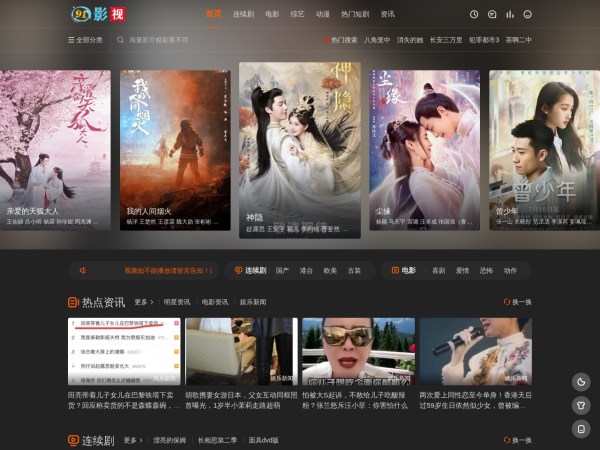Filter series by 欧美
Image resolution: width=600 pixels, height=450 pixels.
click(330, 271)
